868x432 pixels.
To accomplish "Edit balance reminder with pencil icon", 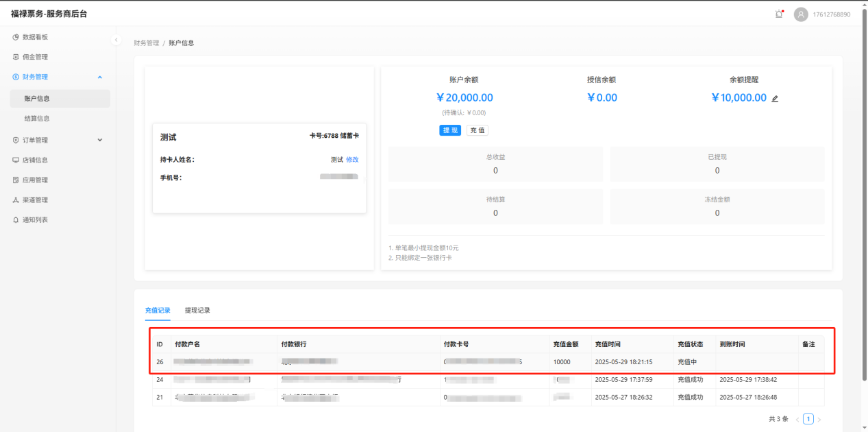I will 775,99.
